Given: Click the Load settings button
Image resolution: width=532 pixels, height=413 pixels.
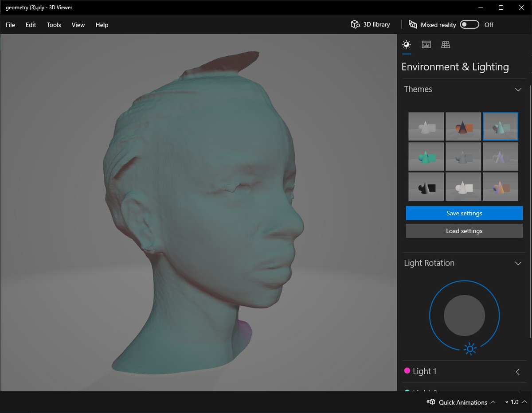Looking at the screenshot, I should click(464, 231).
